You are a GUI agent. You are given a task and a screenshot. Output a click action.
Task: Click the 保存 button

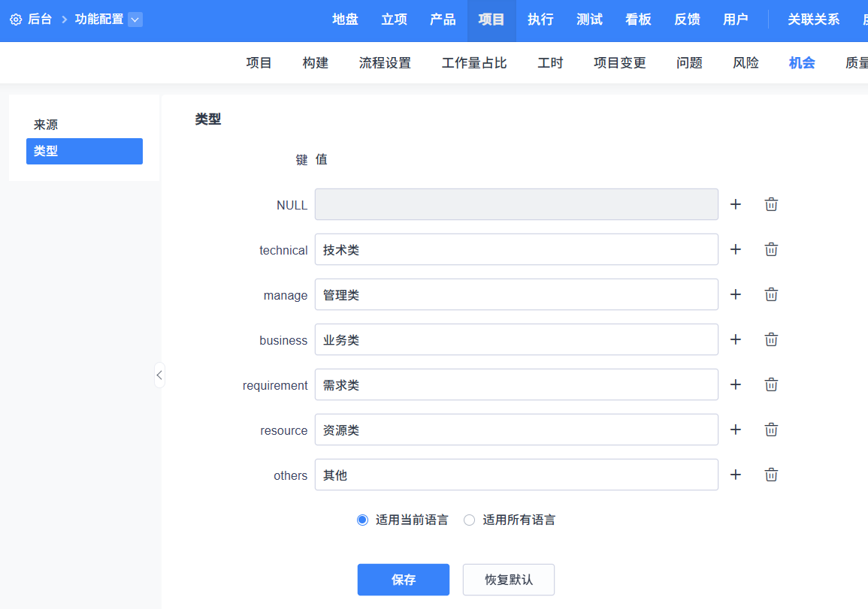[x=404, y=580]
